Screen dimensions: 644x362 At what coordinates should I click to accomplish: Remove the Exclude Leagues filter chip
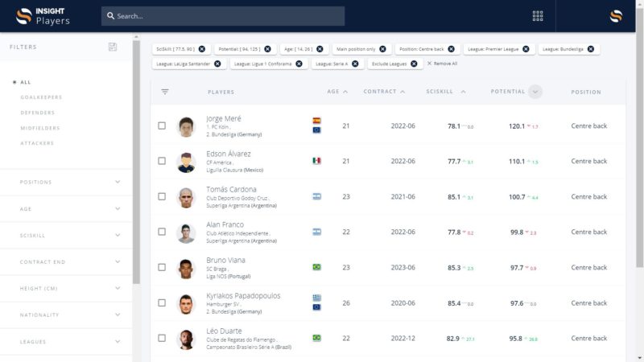click(x=414, y=64)
